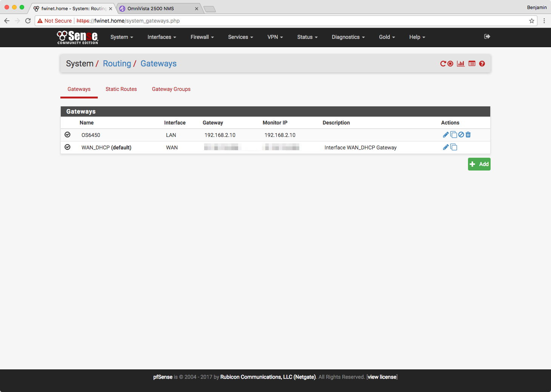Expand the Diagnostics dropdown menu
Viewport: 551px width, 392px height.
tap(348, 37)
